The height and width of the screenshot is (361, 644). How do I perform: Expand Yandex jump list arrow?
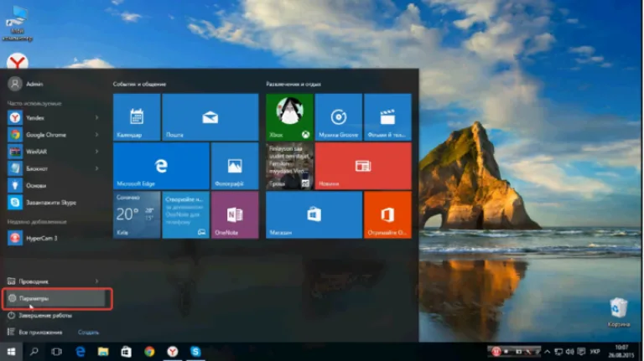pyautogui.click(x=97, y=118)
